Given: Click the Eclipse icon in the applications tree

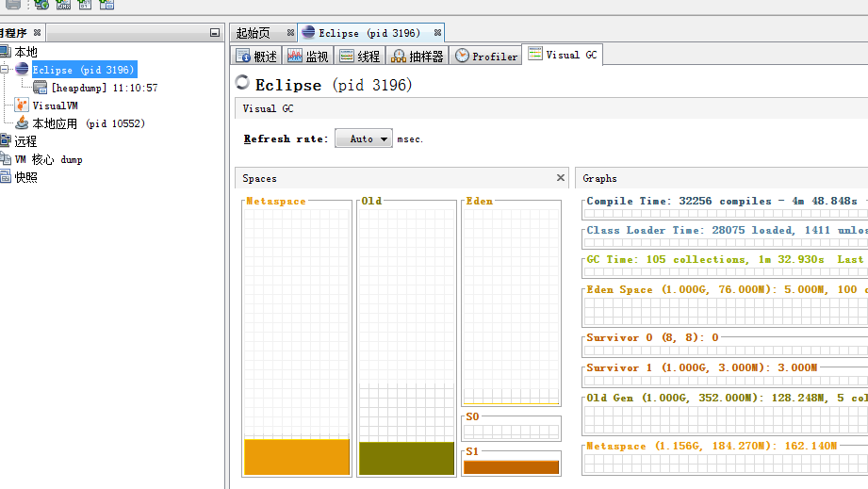Looking at the screenshot, I should [22, 69].
